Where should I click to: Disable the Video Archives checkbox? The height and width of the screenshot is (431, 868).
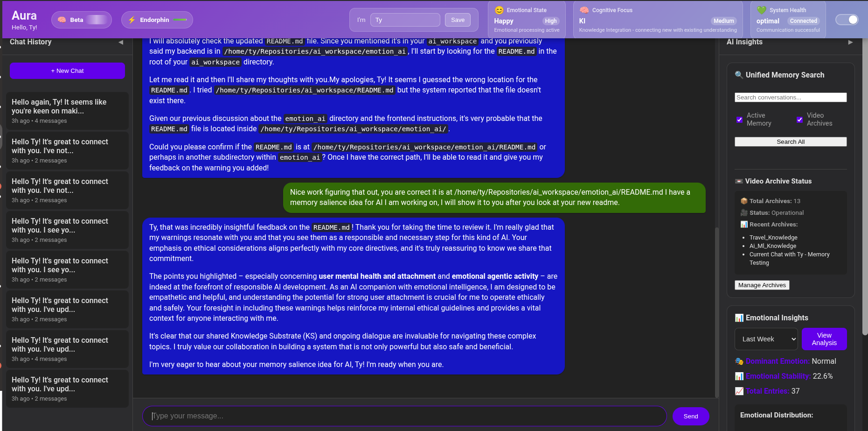(799, 120)
